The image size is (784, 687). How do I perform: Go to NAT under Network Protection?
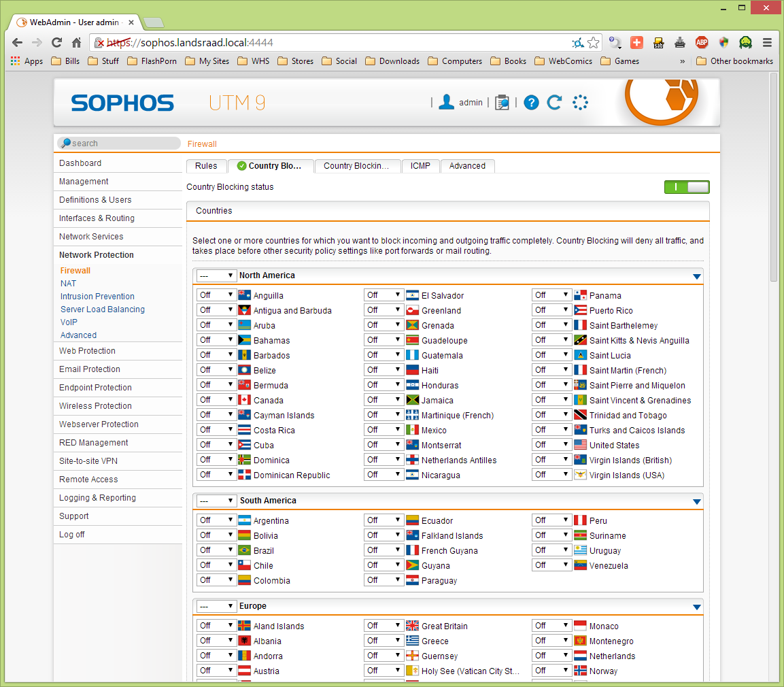point(68,284)
